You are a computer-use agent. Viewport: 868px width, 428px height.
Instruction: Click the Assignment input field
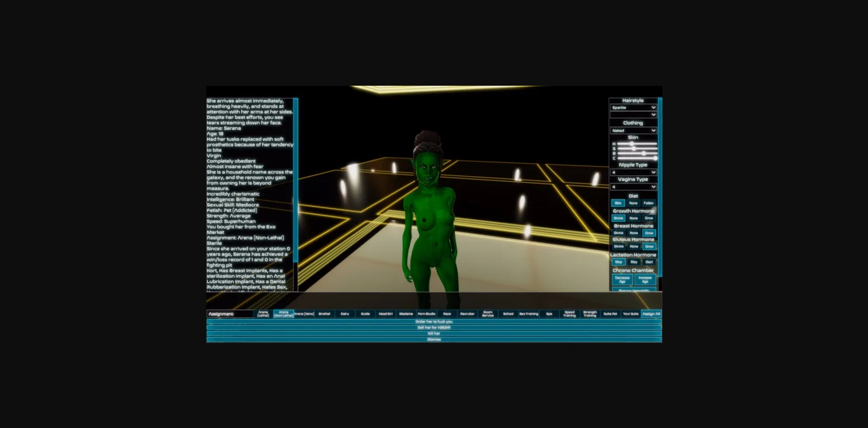(x=230, y=314)
